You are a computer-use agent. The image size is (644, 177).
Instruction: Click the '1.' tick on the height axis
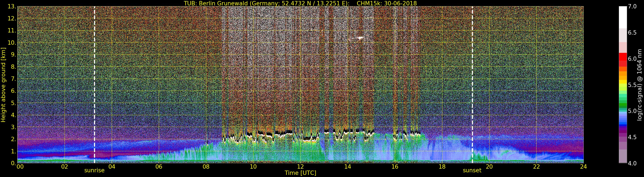coord(14,151)
